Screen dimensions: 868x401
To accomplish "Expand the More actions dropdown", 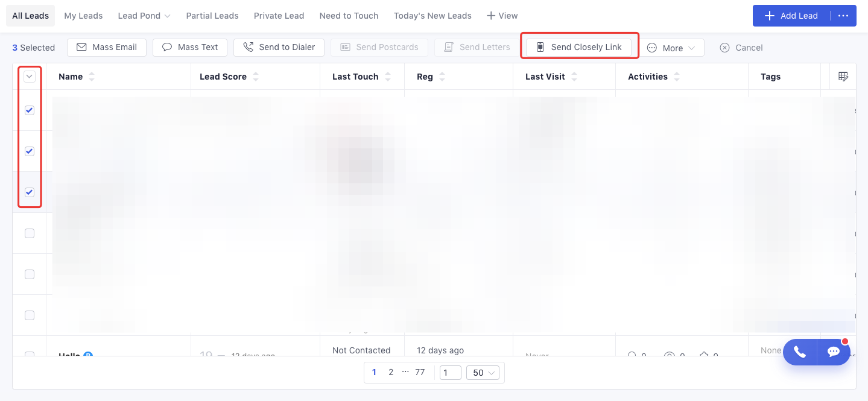I will pyautogui.click(x=671, y=48).
